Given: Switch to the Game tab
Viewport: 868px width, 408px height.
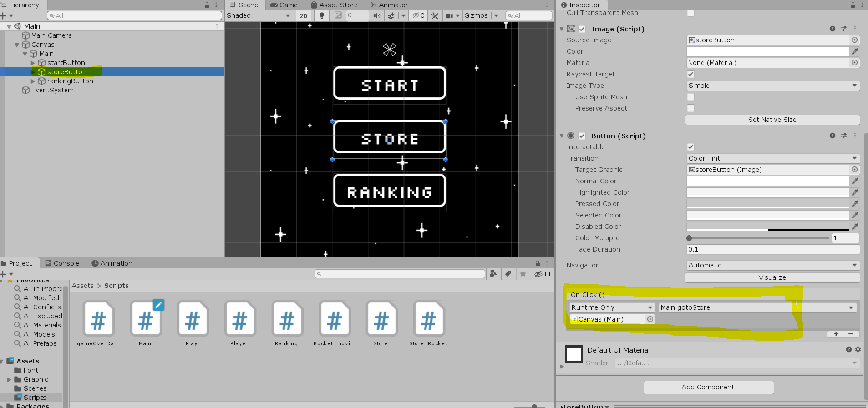Looking at the screenshot, I should [x=284, y=5].
